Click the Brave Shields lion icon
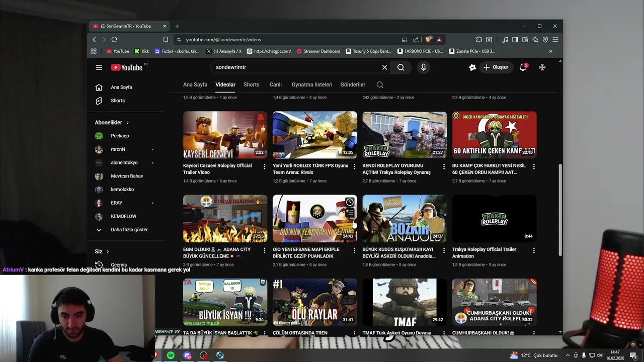The image size is (644, 362). pyautogui.click(x=429, y=40)
